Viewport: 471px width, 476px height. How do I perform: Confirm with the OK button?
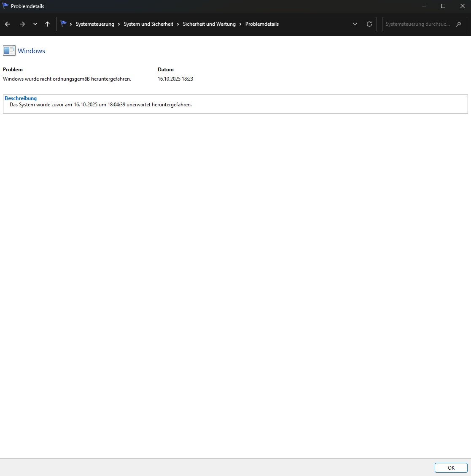(x=451, y=468)
